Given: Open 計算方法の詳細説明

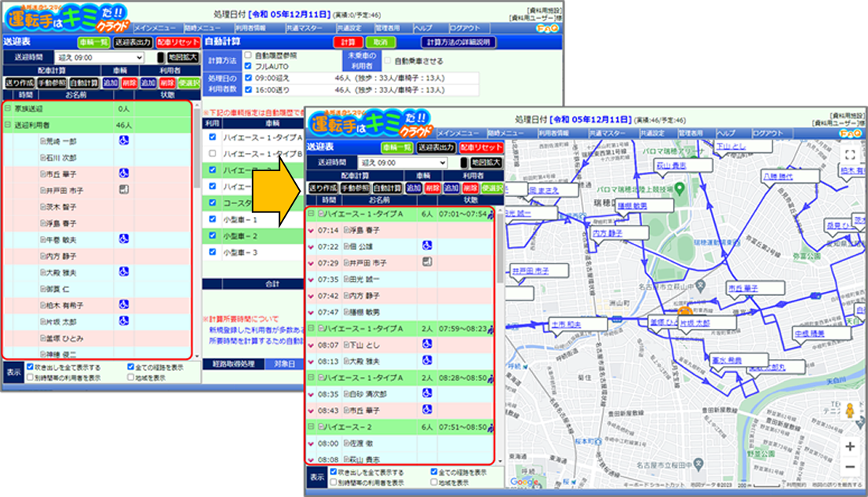Looking at the screenshot, I should pos(458,42).
